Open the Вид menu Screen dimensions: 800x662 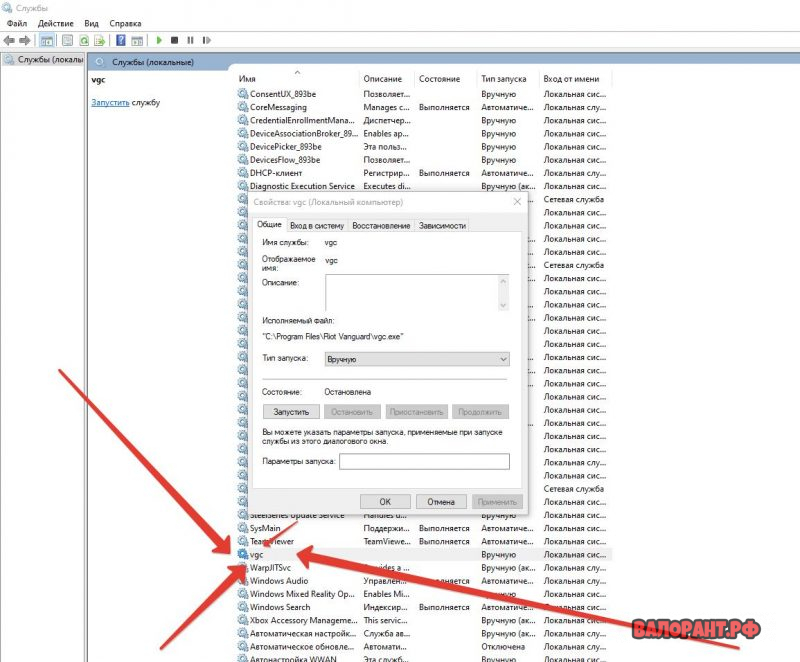91,23
